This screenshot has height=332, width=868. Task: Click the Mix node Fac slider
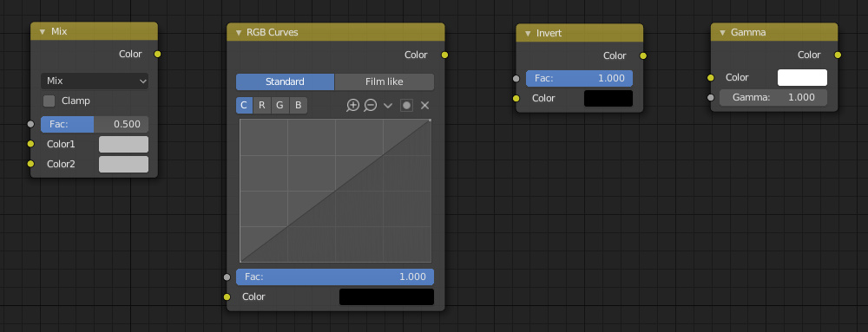point(95,124)
